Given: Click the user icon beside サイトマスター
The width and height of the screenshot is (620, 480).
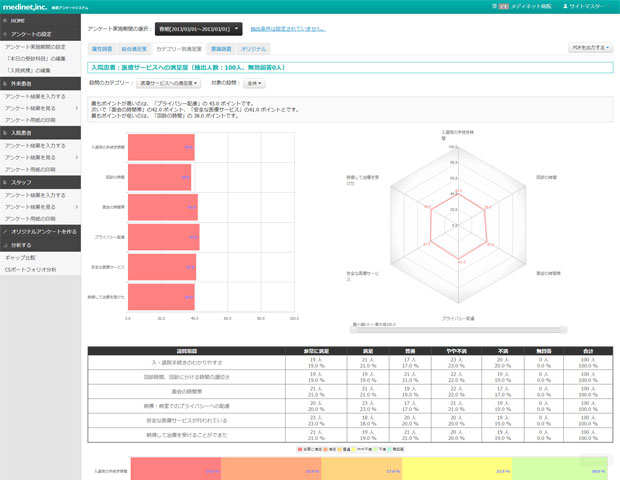Looking at the screenshot, I should coord(567,7).
